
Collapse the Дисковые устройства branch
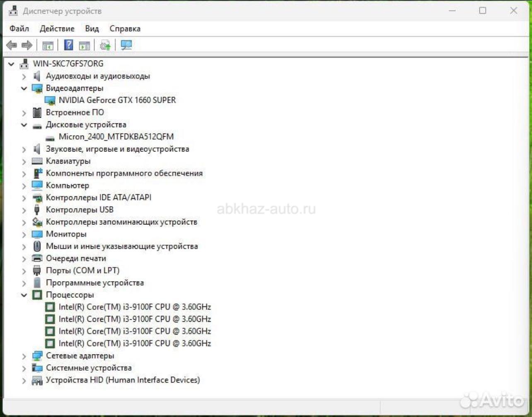(24, 125)
